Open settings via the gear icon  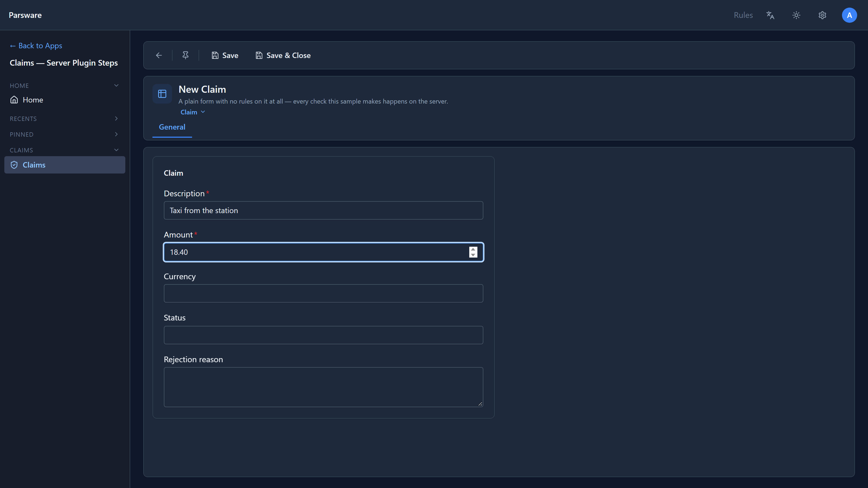(822, 15)
